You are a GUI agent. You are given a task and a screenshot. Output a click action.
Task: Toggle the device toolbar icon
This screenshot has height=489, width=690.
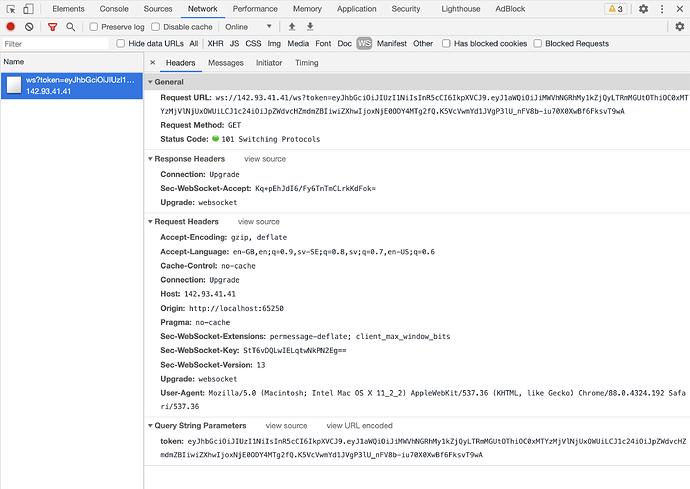pos(30,9)
